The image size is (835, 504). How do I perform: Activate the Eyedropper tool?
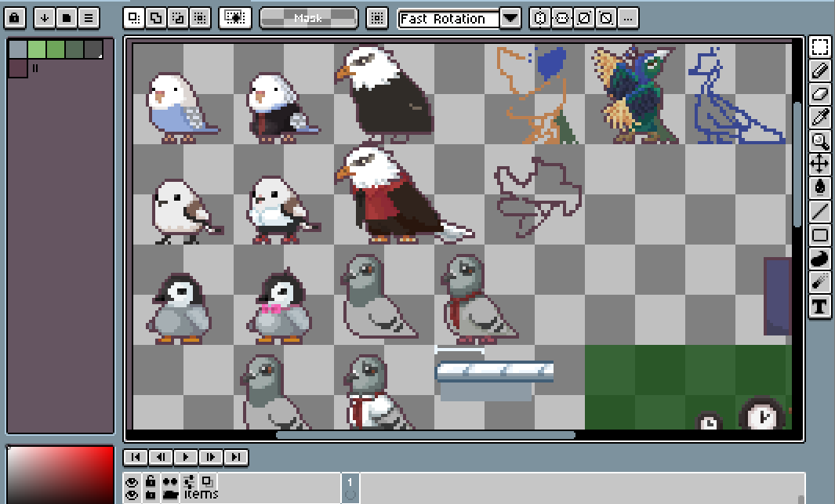(820, 118)
